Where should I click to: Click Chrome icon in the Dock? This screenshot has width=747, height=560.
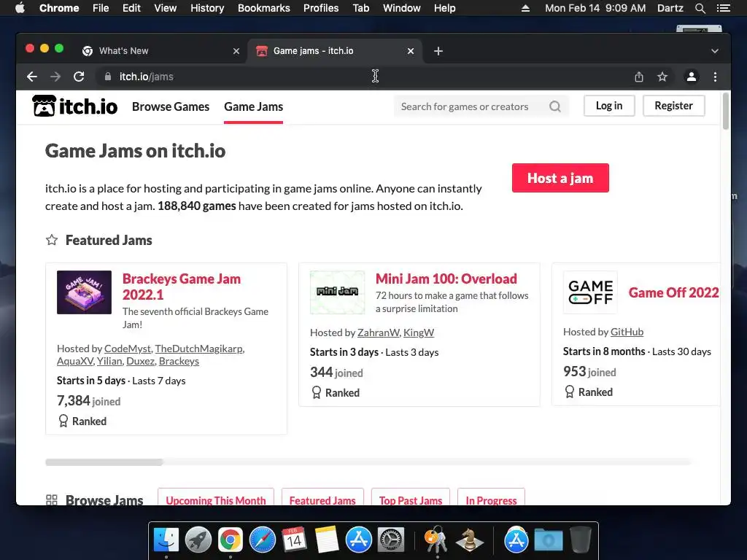pyautogui.click(x=230, y=540)
